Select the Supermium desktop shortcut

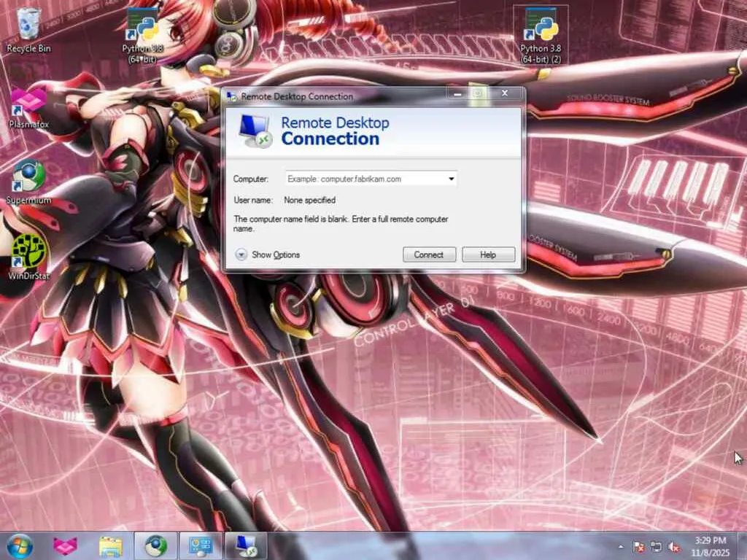pos(28,183)
